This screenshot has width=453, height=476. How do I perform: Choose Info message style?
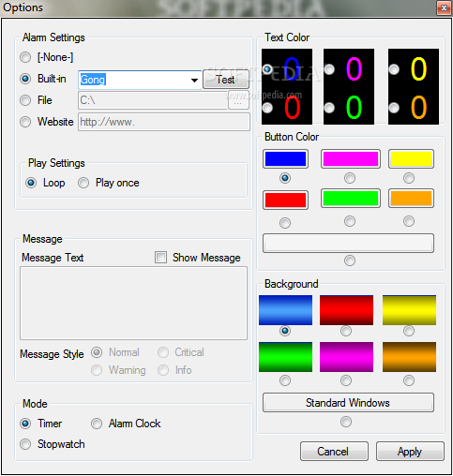tap(163, 370)
